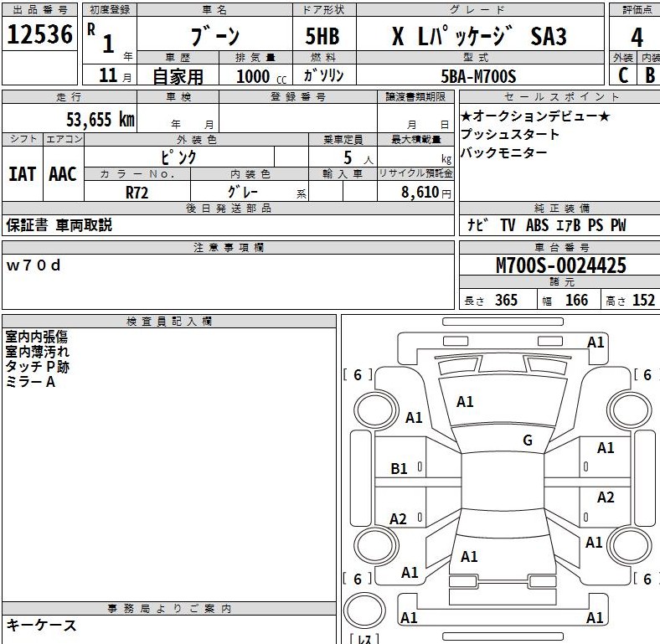Select 保証書 車両取説 text
The image size is (660, 644).
[x=59, y=225]
